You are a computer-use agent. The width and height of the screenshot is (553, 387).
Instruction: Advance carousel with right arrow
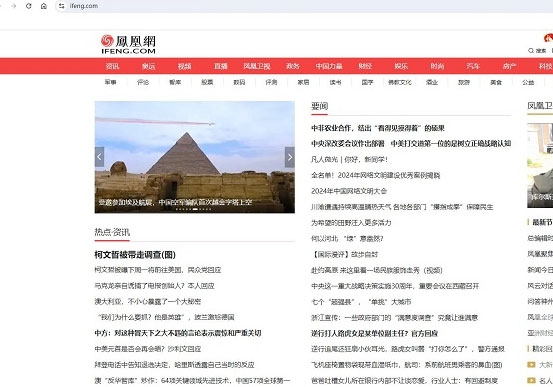tap(290, 157)
